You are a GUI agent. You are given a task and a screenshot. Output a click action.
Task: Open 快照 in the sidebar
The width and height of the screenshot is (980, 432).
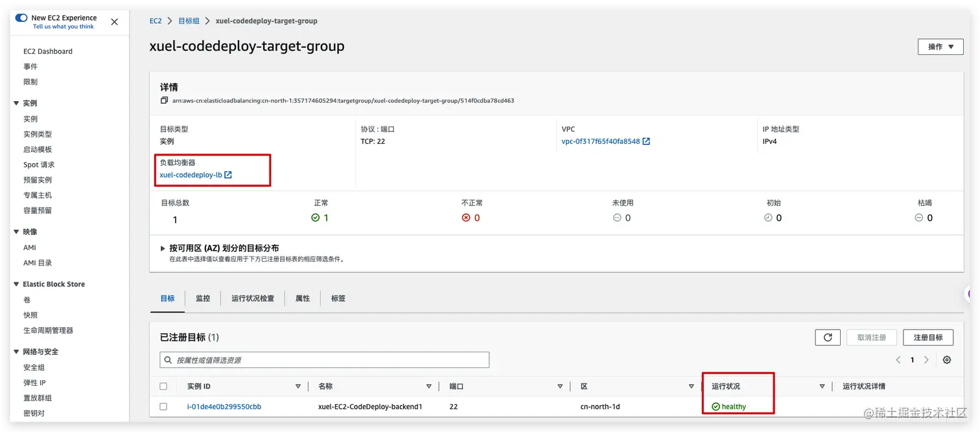click(x=30, y=315)
